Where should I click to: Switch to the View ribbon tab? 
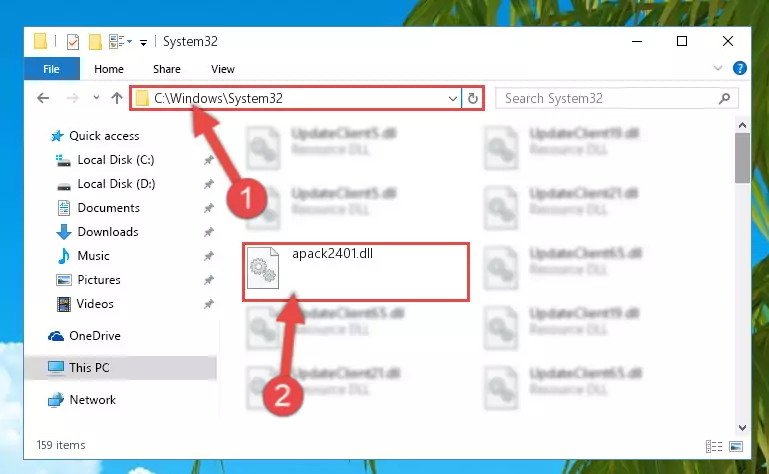coord(223,69)
